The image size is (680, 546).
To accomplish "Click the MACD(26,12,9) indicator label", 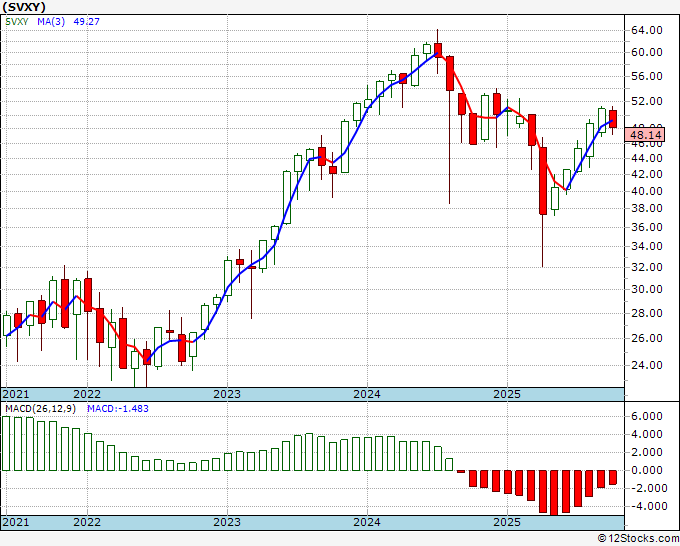I will pyautogui.click(x=40, y=409).
